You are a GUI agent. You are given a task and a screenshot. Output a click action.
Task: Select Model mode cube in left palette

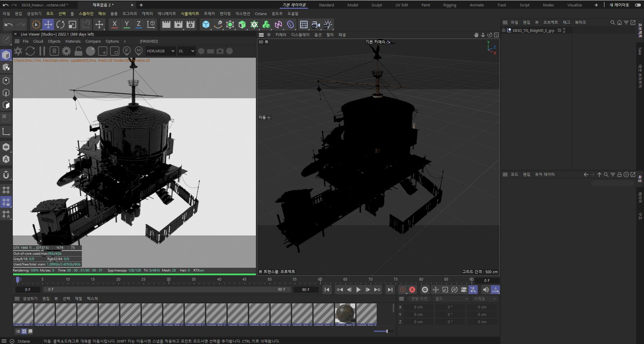click(x=6, y=55)
